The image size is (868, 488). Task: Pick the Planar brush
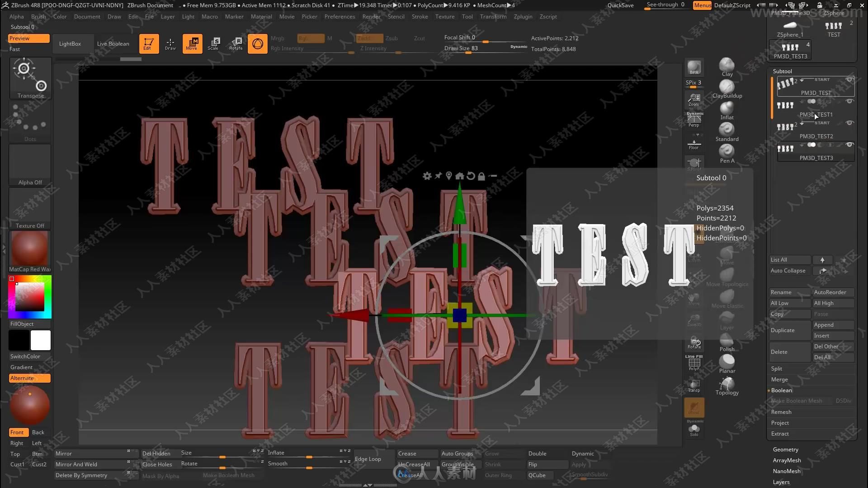click(727, 364)
